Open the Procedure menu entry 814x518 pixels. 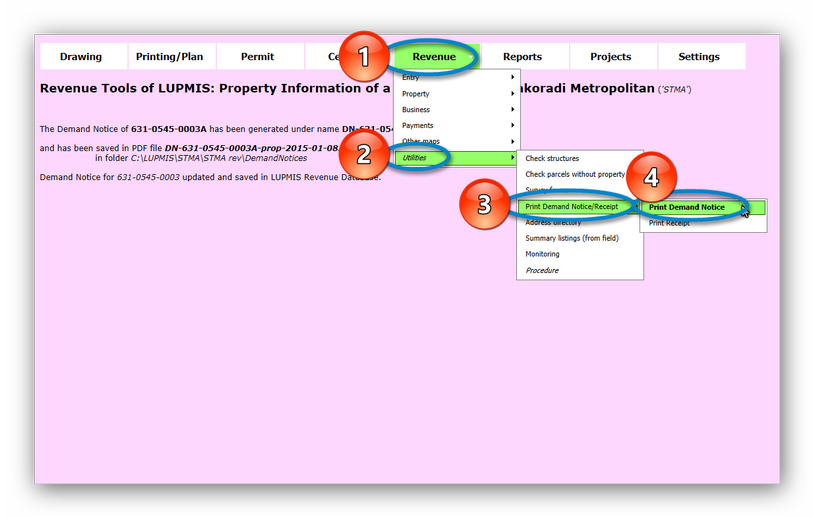(x=580, y=270)
